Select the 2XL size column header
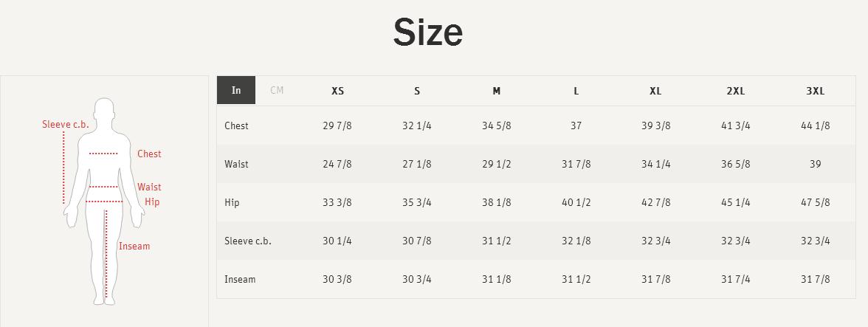Viewport: 868px width, 327px height. [736, 92]
